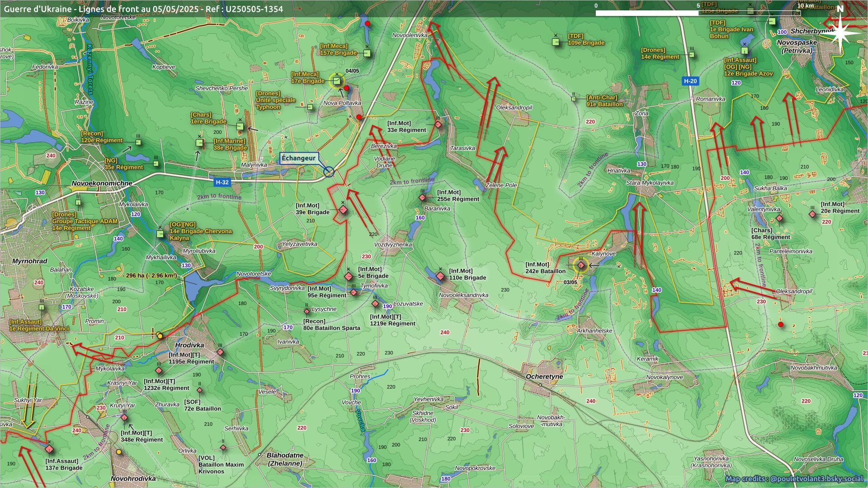Select the H-32 road shield
This screenshot has height=488, width=868.
(x=222, y=182)
